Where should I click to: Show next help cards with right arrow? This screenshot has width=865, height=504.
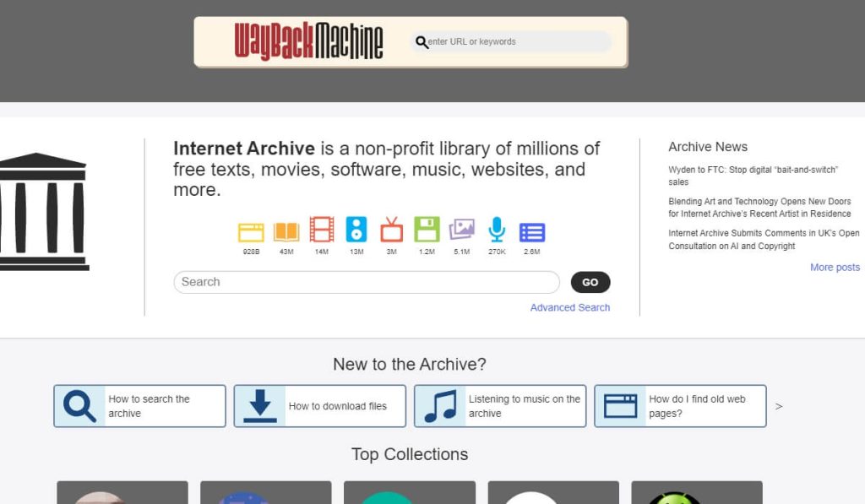pyautogui.click(x=779, y=406)
